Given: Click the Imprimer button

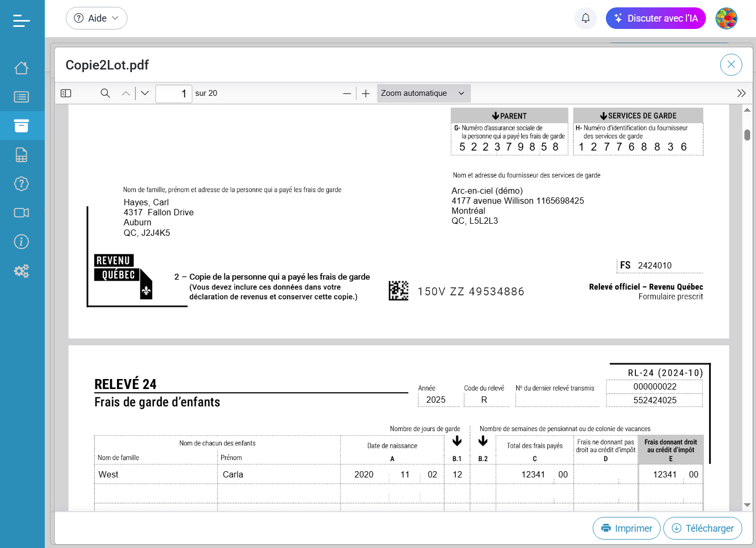Looking at the screenshot, I should click(x=626, y=528).
